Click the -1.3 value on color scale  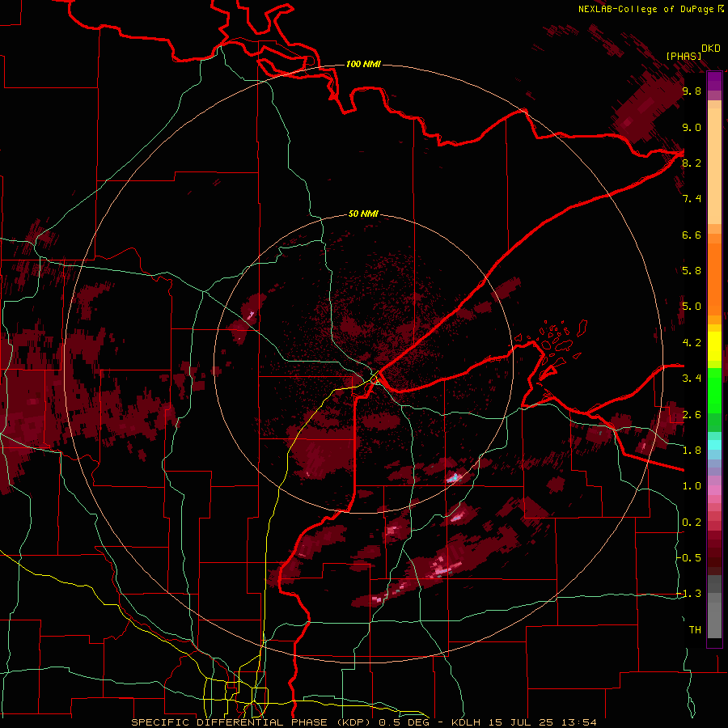690,594
